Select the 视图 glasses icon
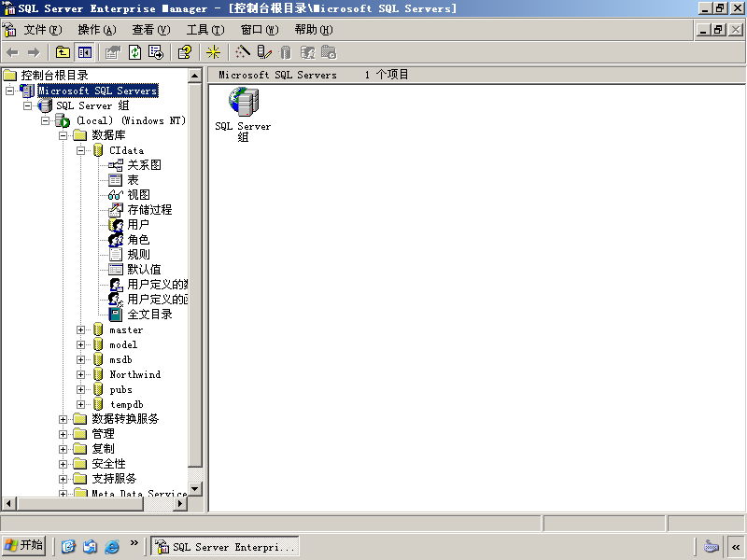This screenshot has height=560, width=747. pos(115,195)
